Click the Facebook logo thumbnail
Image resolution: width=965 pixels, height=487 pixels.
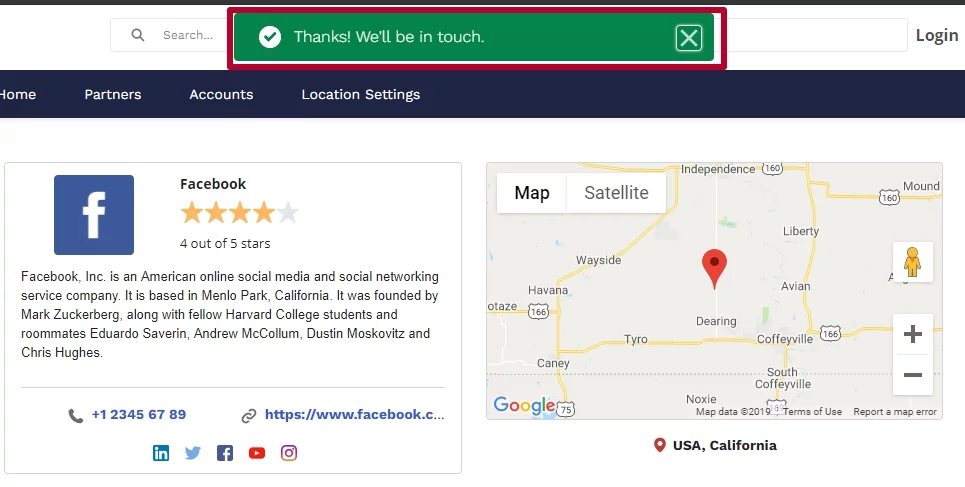pyautogui.click(x=94, y=215)
